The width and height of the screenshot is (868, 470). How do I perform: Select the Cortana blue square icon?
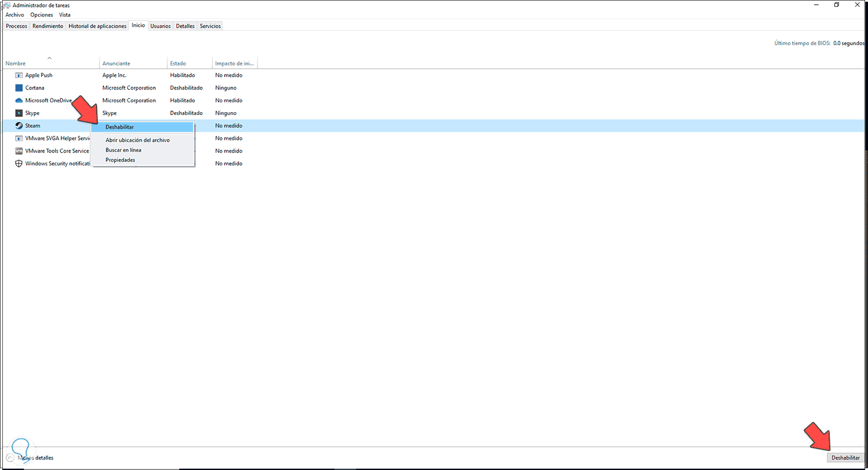point(19,88)
